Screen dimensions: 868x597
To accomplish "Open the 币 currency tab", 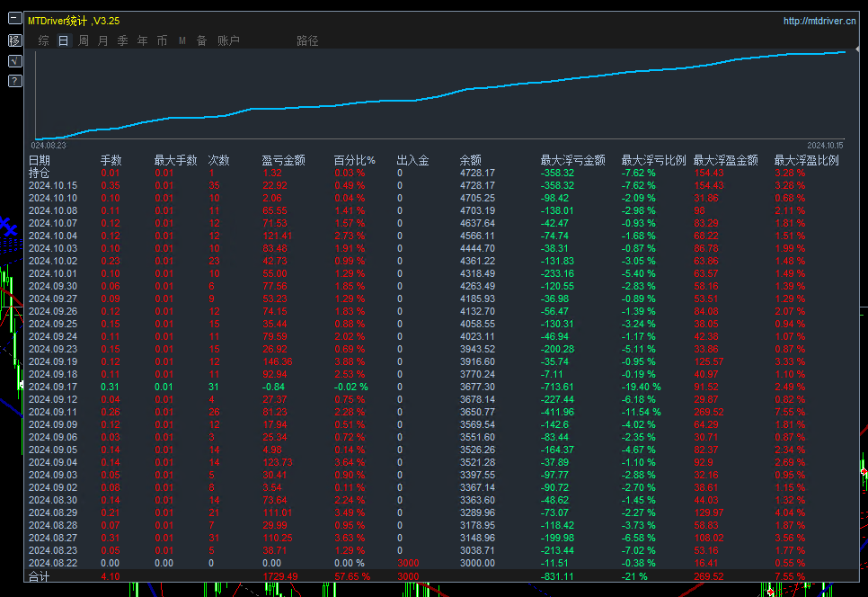I will [x=163, y=40].
